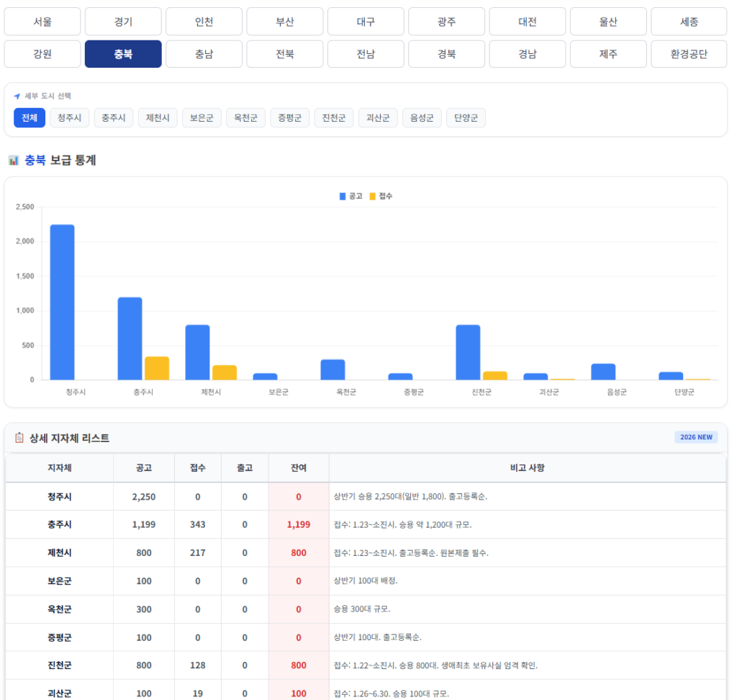Pick the 단양군 city filter

tap(466, 118)
